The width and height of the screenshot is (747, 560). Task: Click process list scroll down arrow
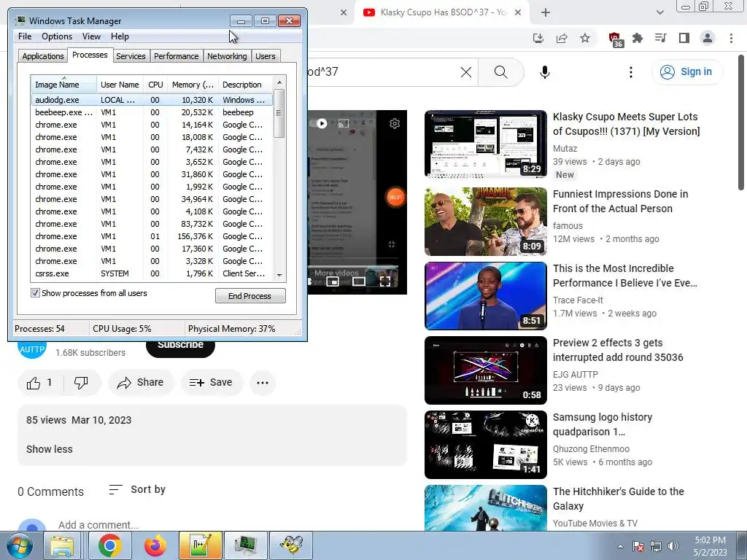click(x=279, y=275)
